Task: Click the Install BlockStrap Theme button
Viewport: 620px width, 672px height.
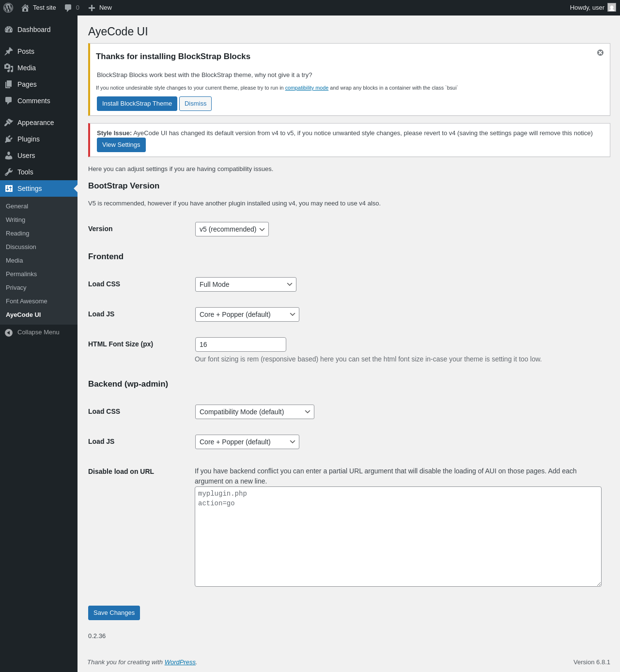Action: 137,104
